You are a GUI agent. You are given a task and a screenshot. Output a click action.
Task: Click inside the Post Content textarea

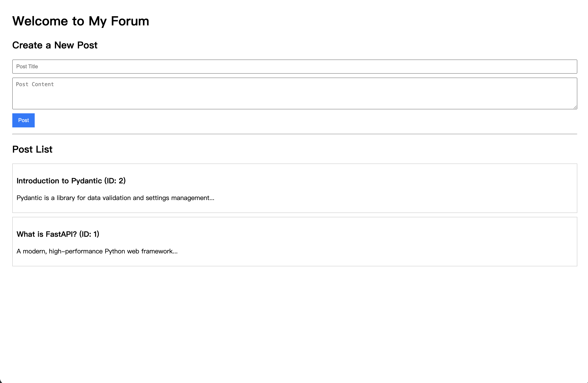coord(294,93)
